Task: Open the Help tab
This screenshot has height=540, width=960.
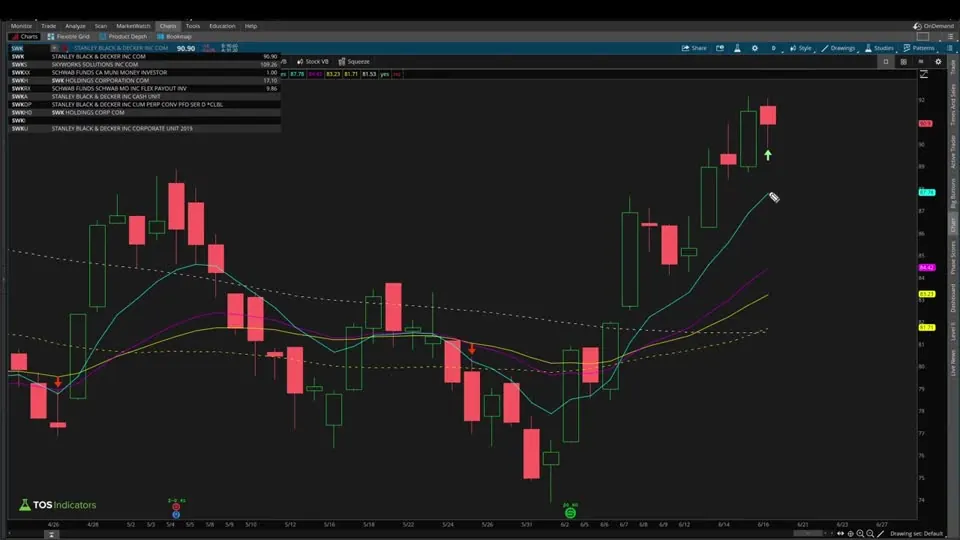Action: pos(251,26)
